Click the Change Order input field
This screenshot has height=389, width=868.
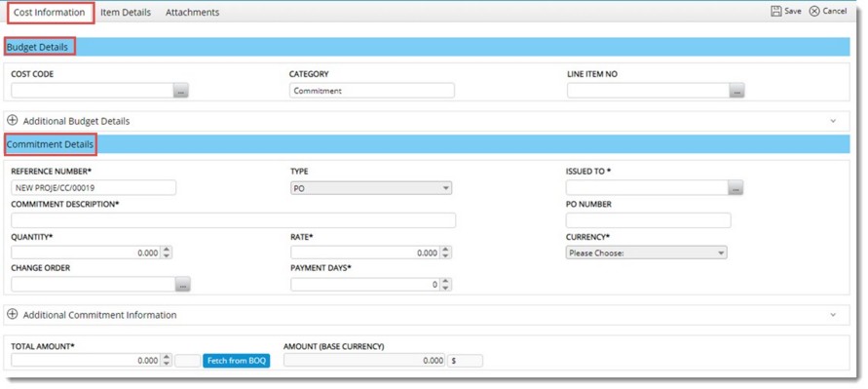point(93,285)
